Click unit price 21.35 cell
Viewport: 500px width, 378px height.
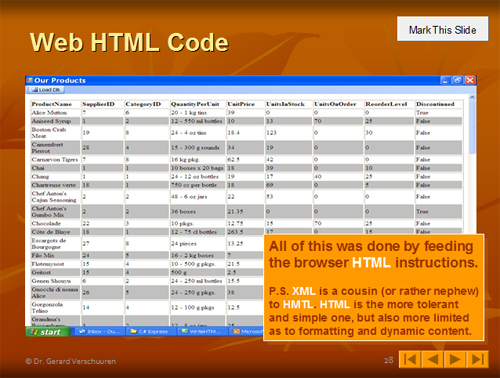click(x=245, y=212)
